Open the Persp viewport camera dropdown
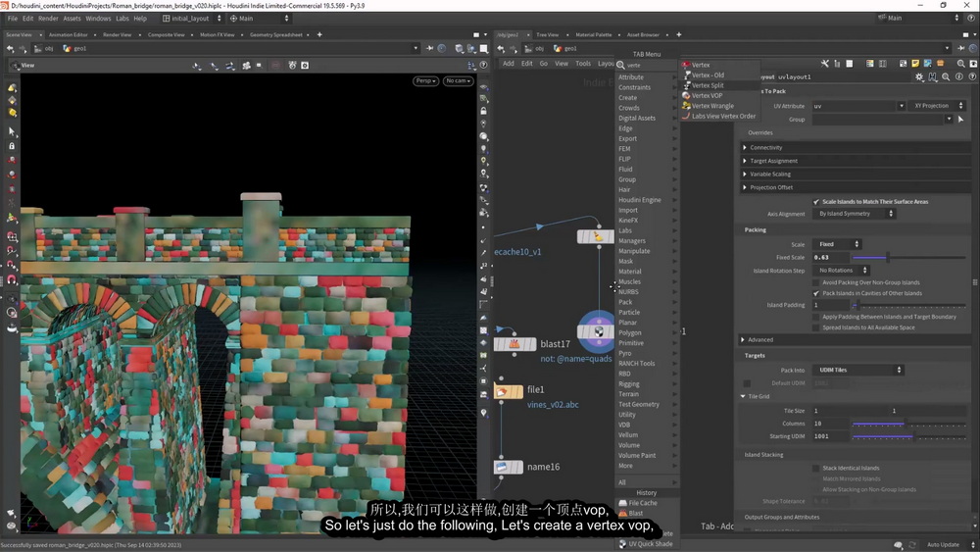 (x=425, y=80)
